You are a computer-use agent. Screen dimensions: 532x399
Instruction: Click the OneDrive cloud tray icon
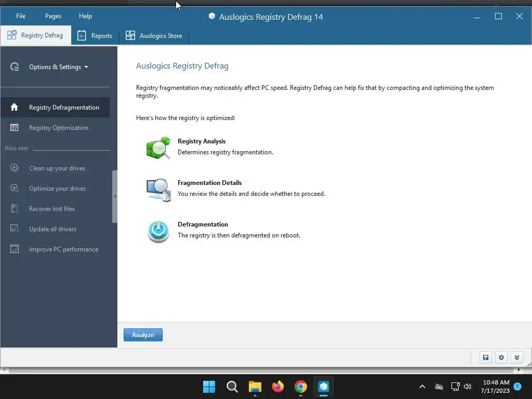[439, 387]
